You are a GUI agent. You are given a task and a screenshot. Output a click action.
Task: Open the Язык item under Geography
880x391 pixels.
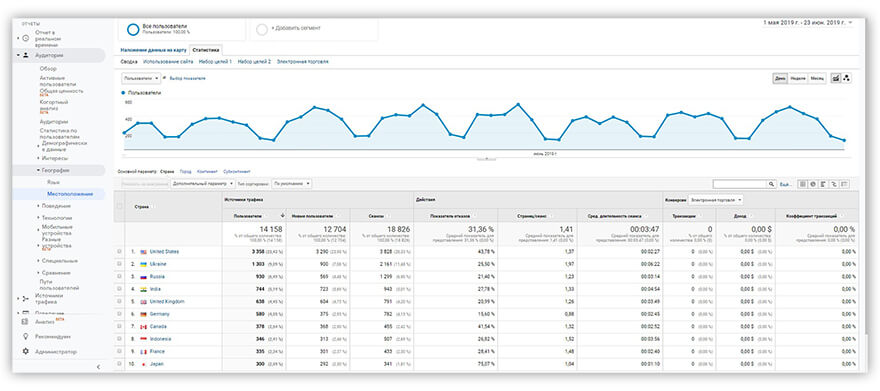[x=53, y=182]
